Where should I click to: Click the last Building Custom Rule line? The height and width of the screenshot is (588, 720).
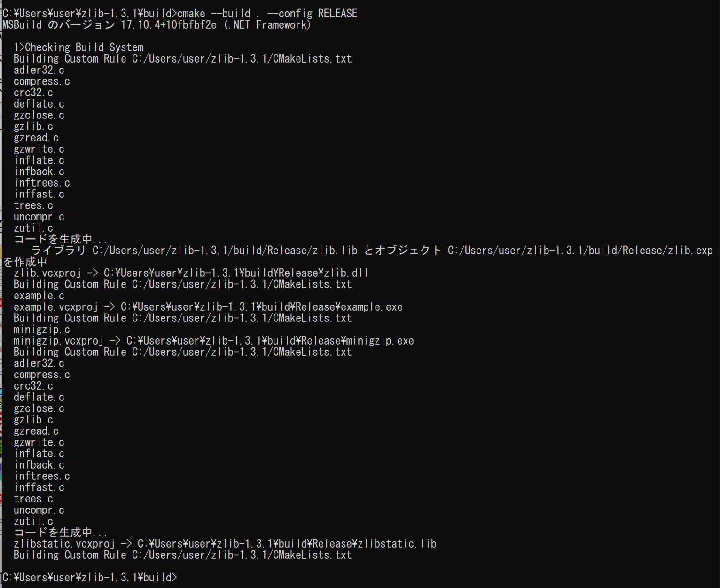click(183, 555)
